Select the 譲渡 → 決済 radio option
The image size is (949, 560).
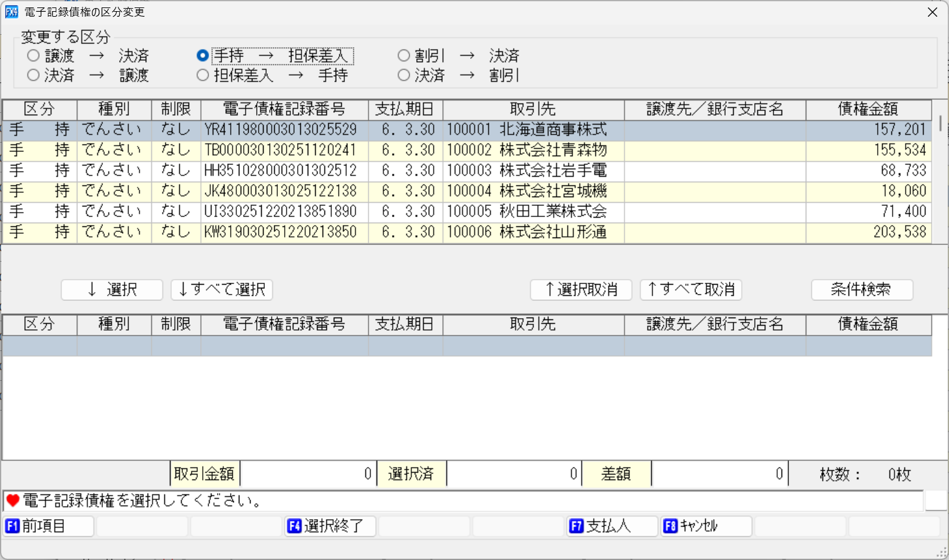pyautogui.click(x=32, y=55)
